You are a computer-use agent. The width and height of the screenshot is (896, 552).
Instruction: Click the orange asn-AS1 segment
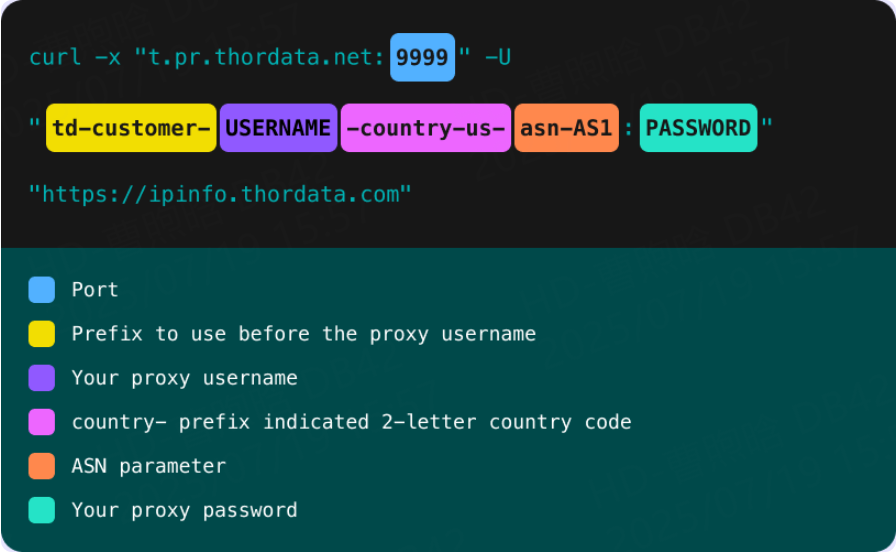pyautogui.click(x=566, y=128)
